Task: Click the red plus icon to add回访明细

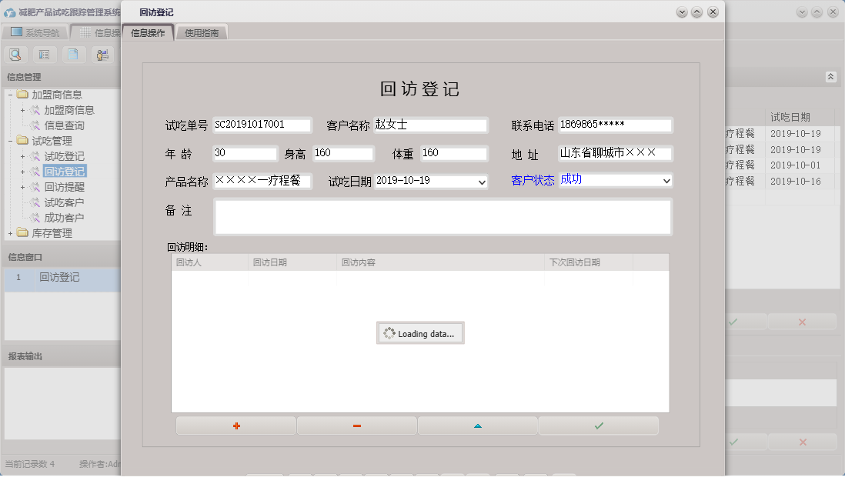Action: click(235, 425)
